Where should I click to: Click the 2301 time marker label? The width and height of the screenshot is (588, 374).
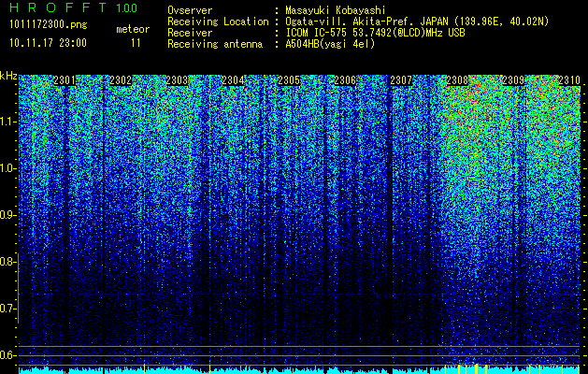coord(65,80)
